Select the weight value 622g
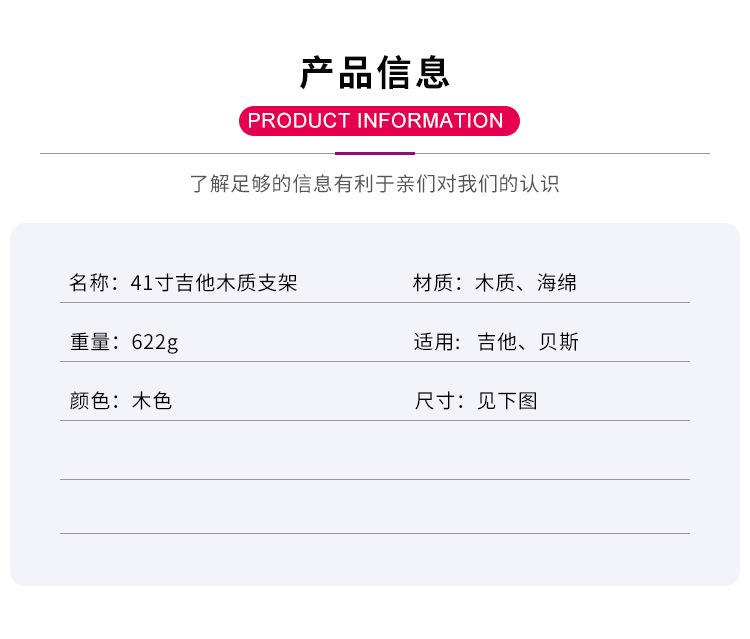Viewport: 750px width, 639px height. pos(155,342)
